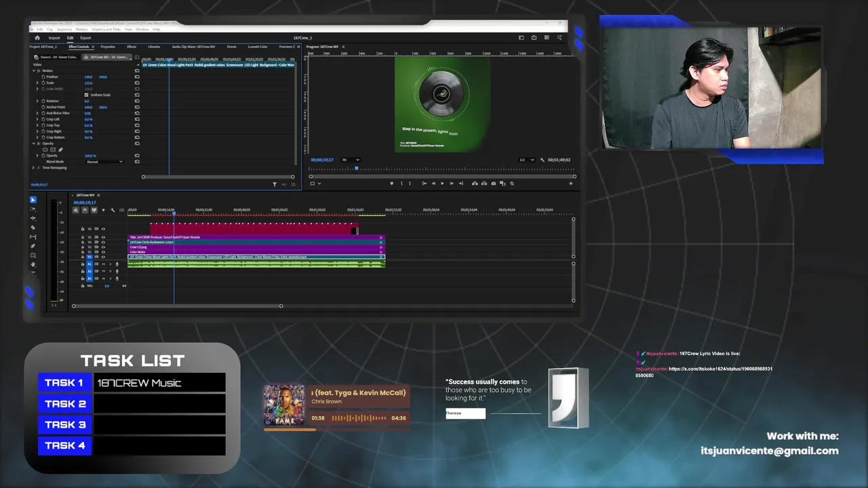Image resolution: width=868 pixels, height=488 pixels.
Task: Click Program monitor playhead on scrub bar
Action: pyautogui.click(x=357, y=168)
